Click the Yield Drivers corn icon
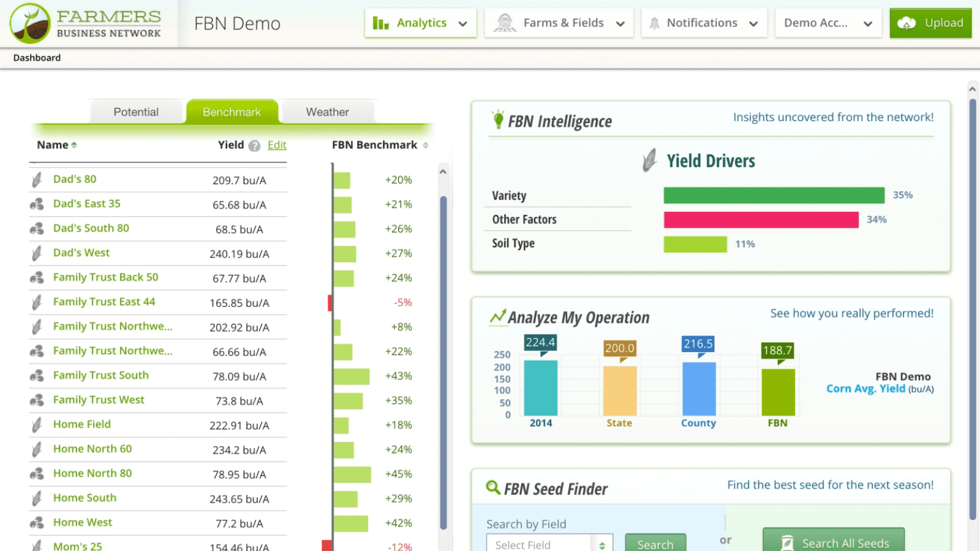The image size is (980, 551). click(650, 160)
